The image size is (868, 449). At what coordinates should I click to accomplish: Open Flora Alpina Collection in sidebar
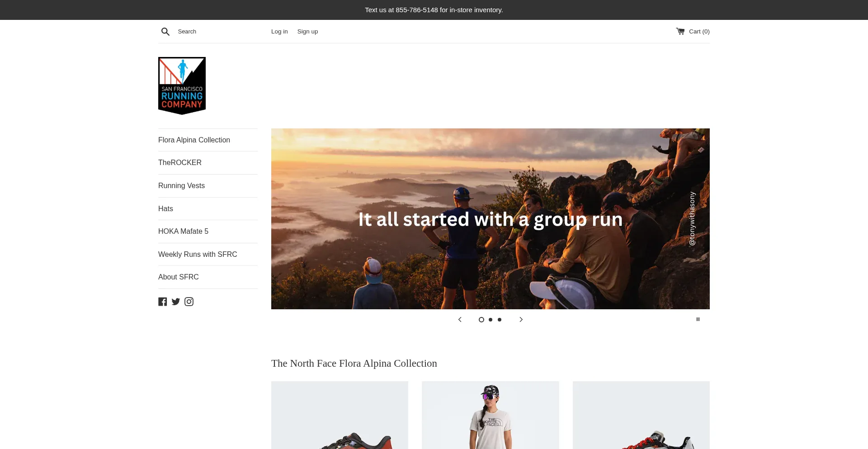pyautogui.click(x=194, y=140)
